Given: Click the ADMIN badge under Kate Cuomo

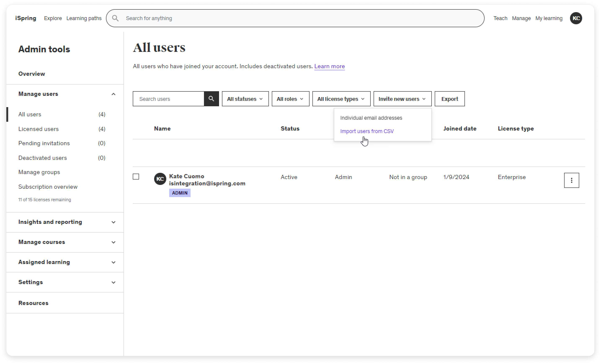Looking at the screenshot, I should click(180, 193).
